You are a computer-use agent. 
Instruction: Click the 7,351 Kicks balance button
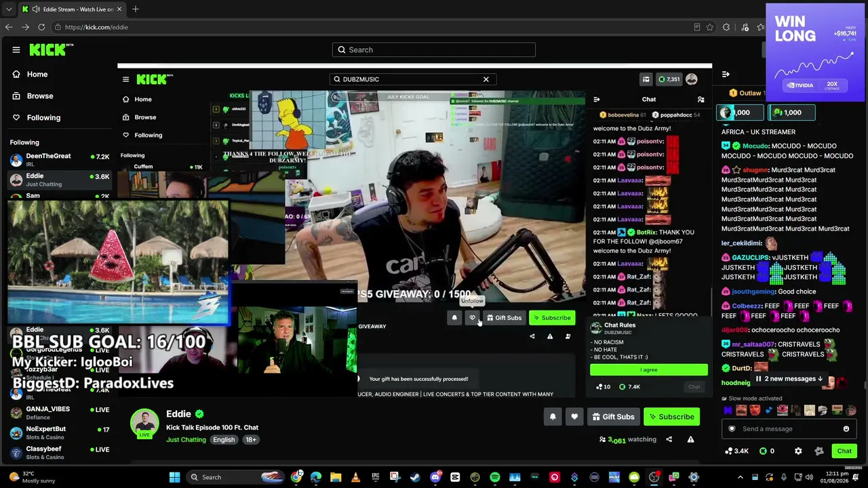[669, 79]
